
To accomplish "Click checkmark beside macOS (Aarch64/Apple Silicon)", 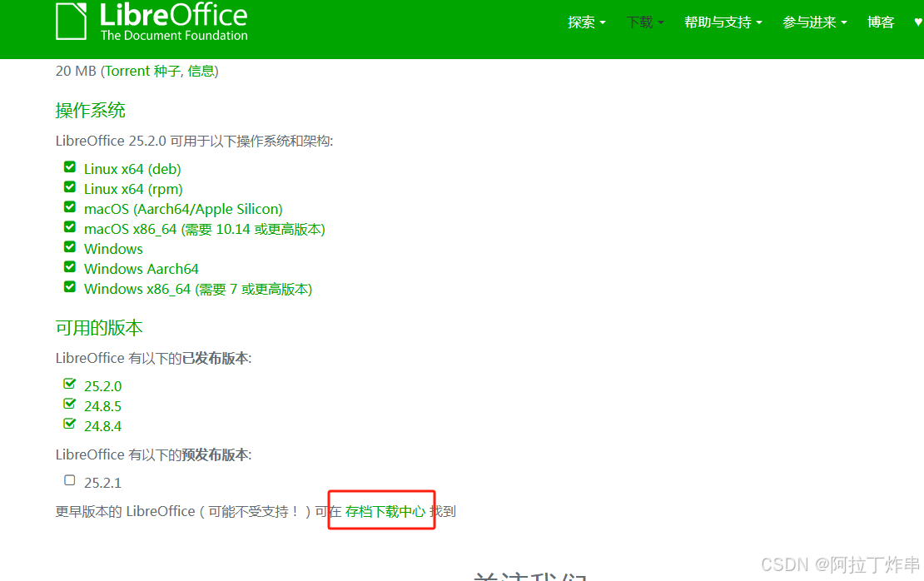I will pos(70,207).
